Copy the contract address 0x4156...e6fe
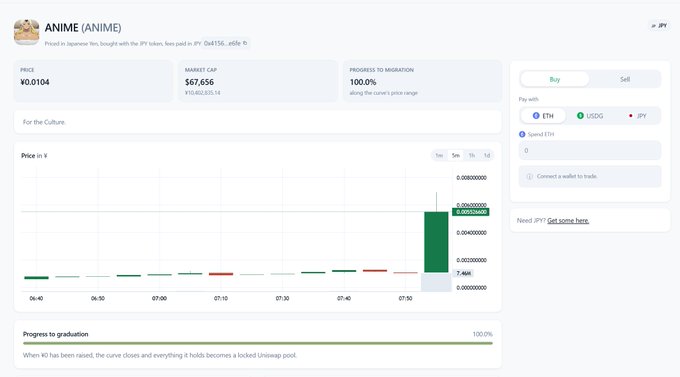 coord(245,43)
